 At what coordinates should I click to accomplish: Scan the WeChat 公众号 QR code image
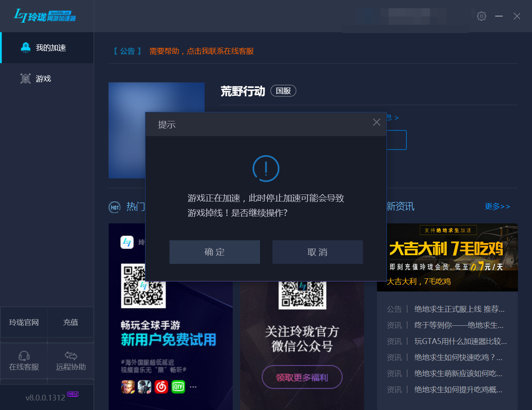coord(302,295)
